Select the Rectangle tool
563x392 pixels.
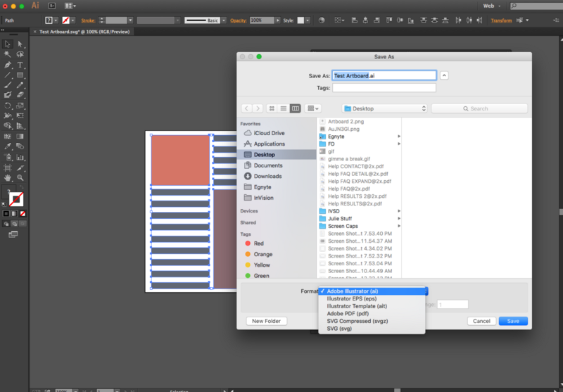coord(20,75)
